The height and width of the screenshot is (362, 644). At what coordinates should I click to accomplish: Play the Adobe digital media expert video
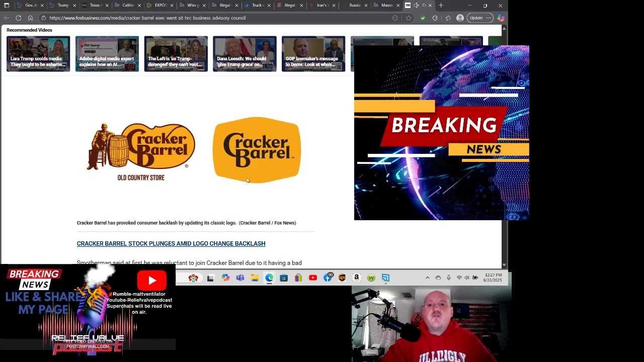pyautogui.click(x=107, y=54)
